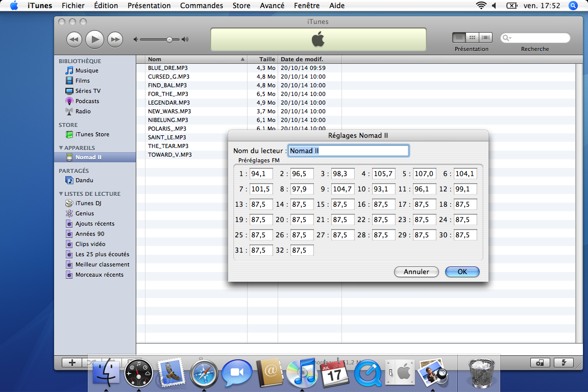This screenshot has height=392, width=588.
Task: Select Musique in the library sidebar
Action: pyautogui.click(x=87, y=70)
